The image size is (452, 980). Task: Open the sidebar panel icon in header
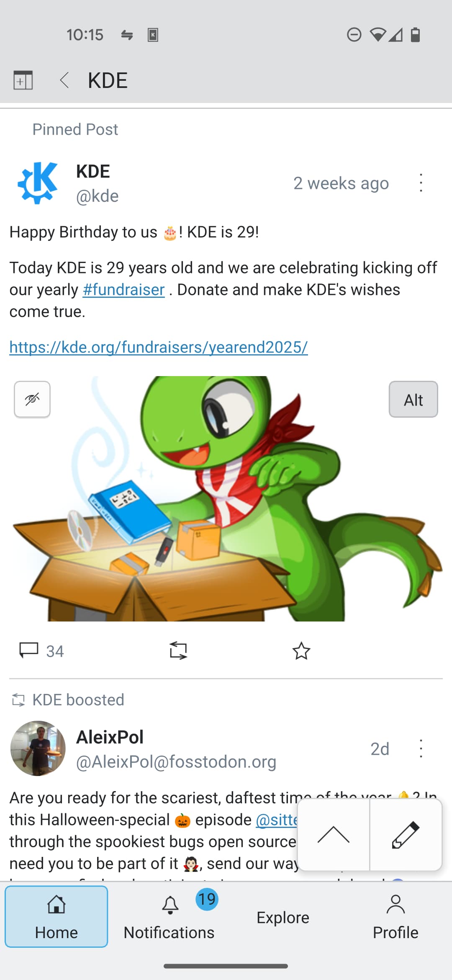(23, 80)
